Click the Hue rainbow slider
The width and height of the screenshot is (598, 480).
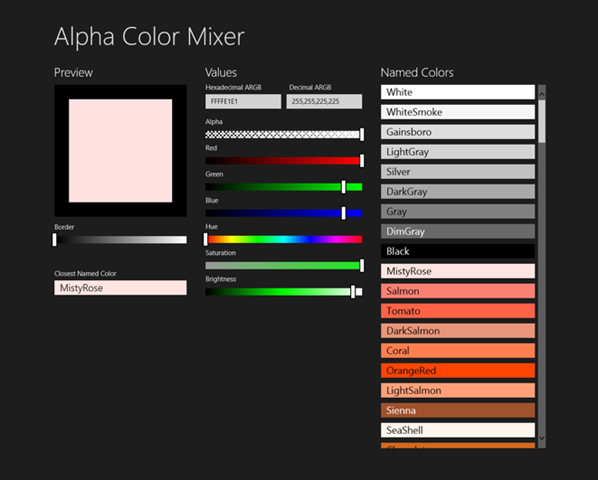[x=284, y=239]
